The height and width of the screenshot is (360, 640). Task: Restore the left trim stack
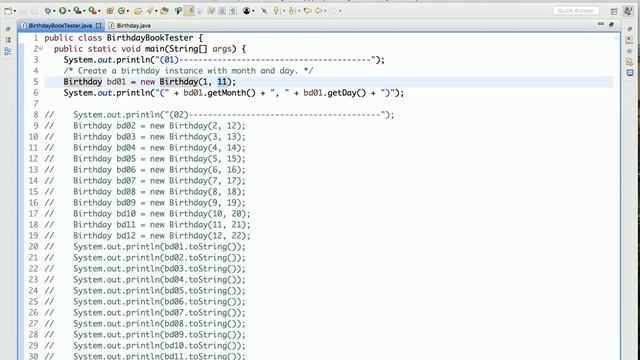8,29
